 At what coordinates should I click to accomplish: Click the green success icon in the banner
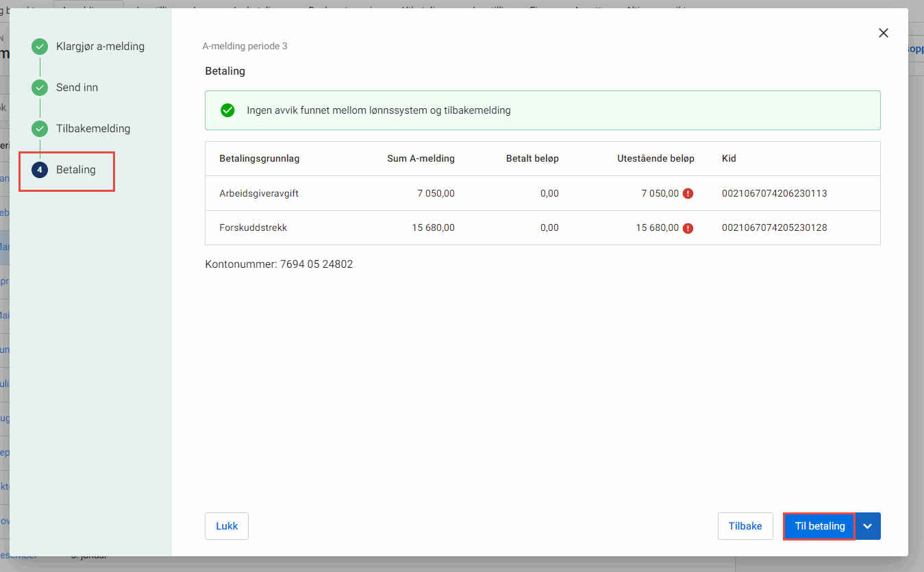227,110
